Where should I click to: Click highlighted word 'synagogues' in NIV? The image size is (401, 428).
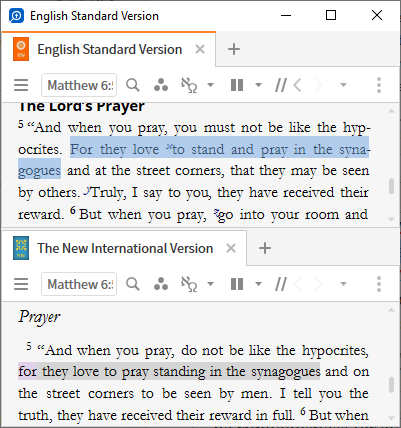pyautogui.click(x=286, y=372)
